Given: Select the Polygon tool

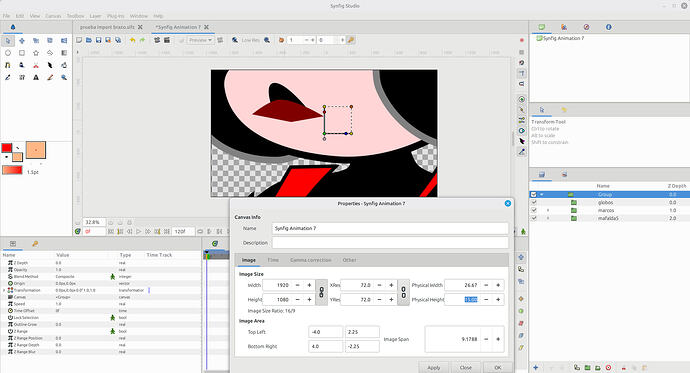Looking at the screenshot, I should tap(50, 53).
